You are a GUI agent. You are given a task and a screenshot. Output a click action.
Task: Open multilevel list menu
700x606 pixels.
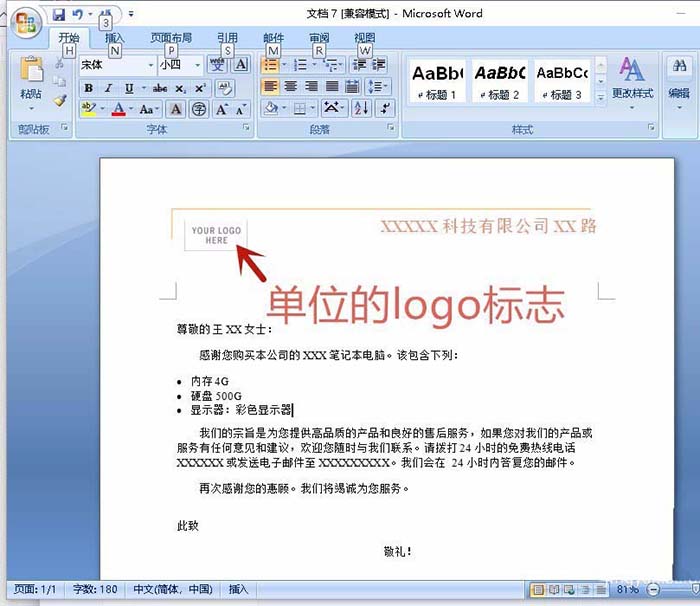tap(331, 65)
